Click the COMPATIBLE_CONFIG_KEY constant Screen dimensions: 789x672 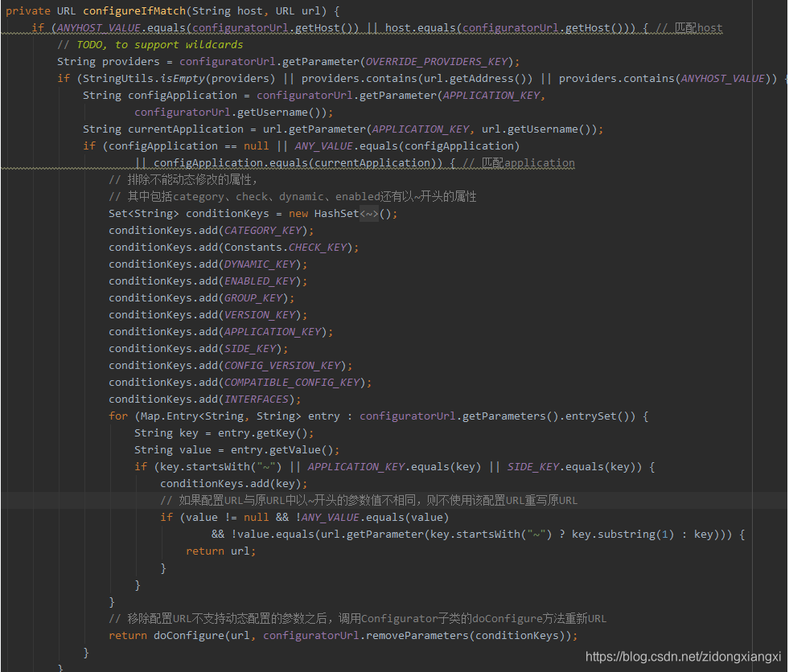[292, 383]
